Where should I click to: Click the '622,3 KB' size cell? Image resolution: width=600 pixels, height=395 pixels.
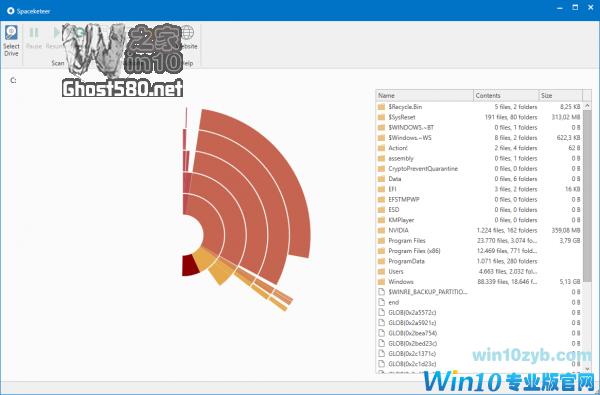point(568,138)
